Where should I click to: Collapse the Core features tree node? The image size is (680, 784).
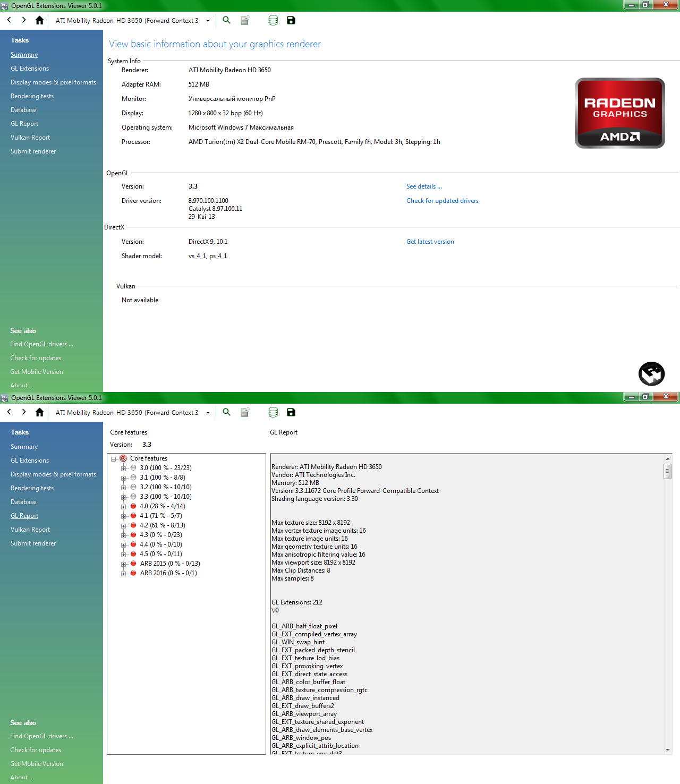click(113, 459)
